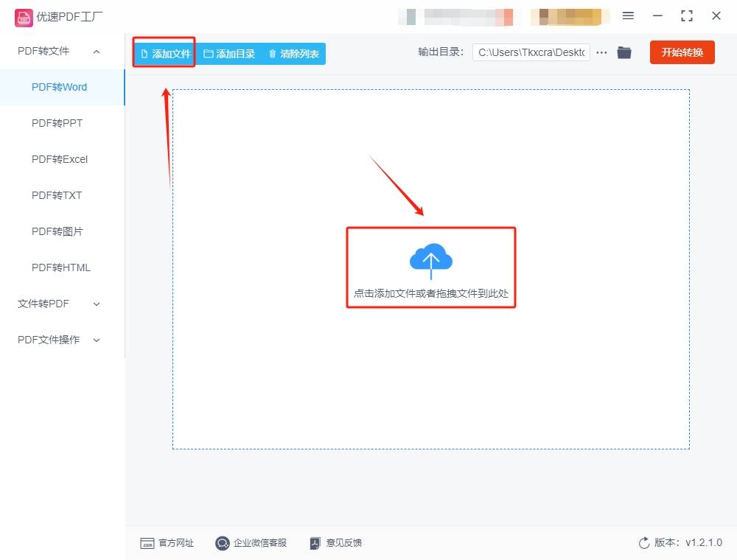Click the 官方网址 website icon at bottom
Viewport: 737px width, 560px height.
148,543
